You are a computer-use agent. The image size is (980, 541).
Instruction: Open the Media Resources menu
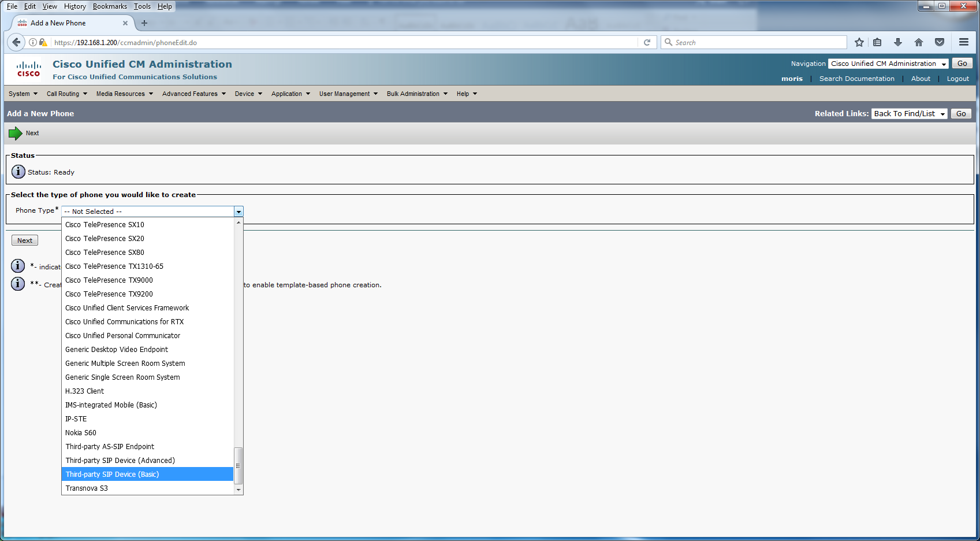coord(125,94)
